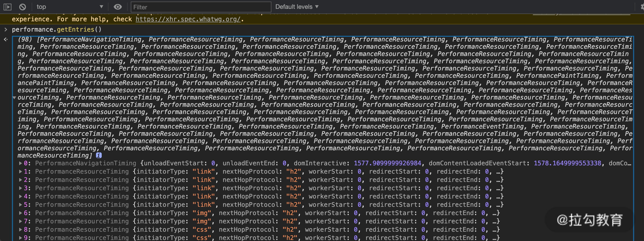Image resolution: width=644 pixels, height=241 pixels.
Task: Open the xhr.spec.whatwg.org link
Action: tap(188, 19)
